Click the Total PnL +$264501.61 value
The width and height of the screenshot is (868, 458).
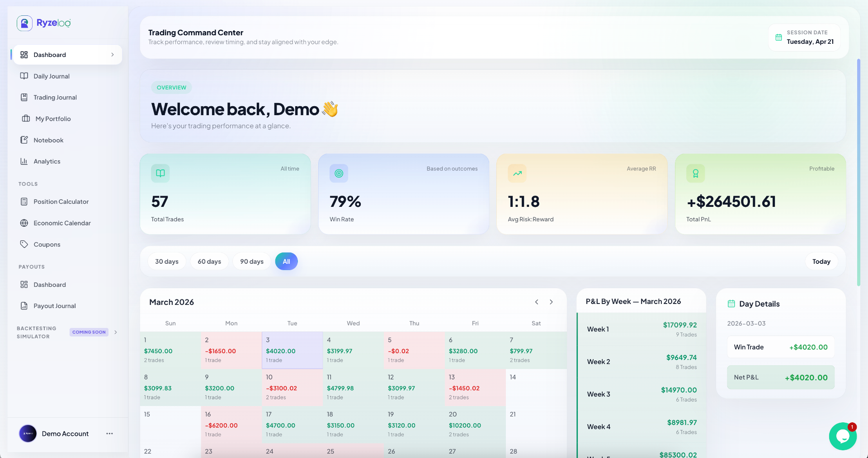point(731,201)
